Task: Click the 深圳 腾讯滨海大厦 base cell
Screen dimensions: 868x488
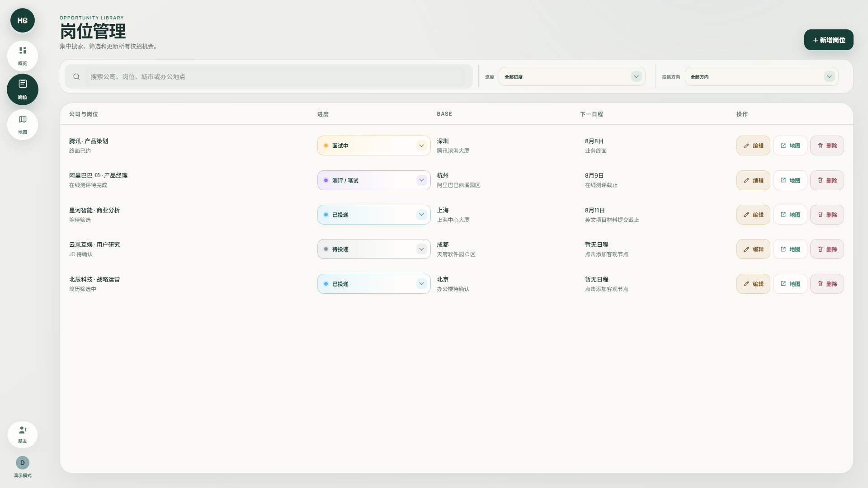Action: pyautogui.click(x=453, y=145)
